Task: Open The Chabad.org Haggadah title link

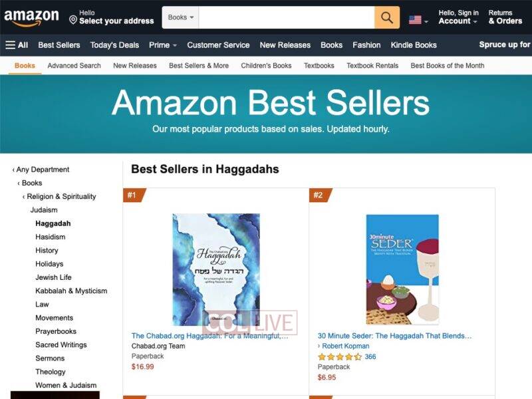Action: tap(209, 336)
